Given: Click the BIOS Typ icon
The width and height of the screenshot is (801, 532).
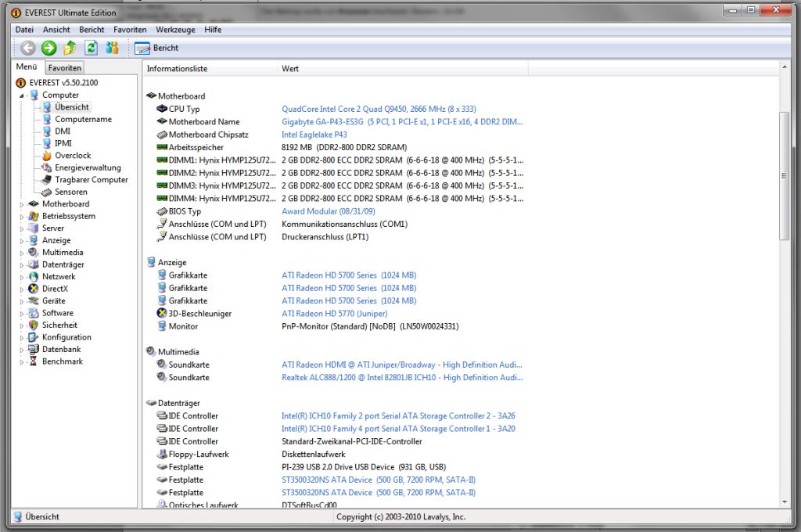Looking at the screenshot, I should [162, 211].
